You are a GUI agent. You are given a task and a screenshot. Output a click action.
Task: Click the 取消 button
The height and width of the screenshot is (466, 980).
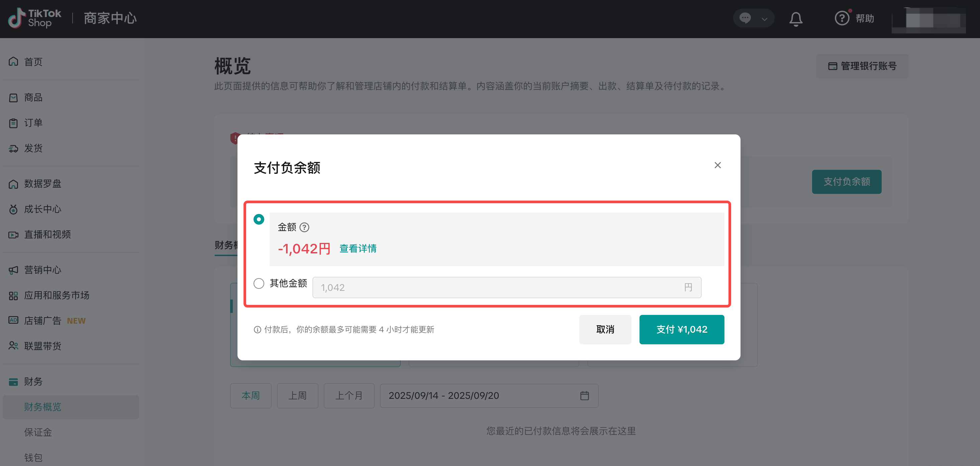(605, 330)
